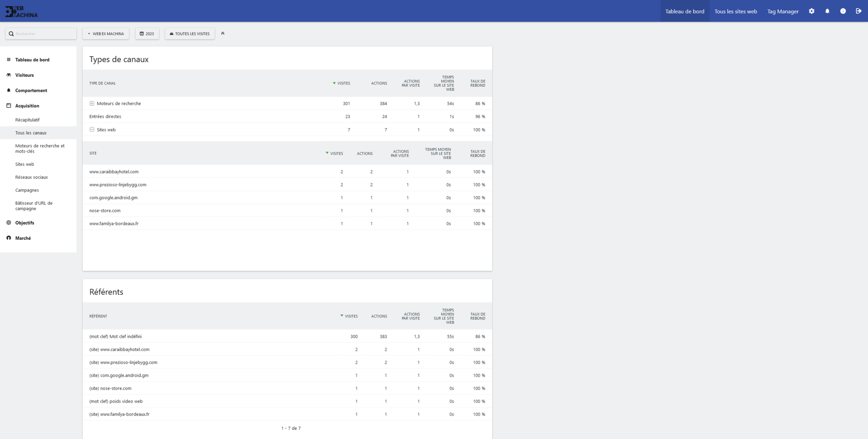Switch to Tag Manager tab
This screenshot has width=868, height=439.
pyautogui.click(x=783, y=11)
